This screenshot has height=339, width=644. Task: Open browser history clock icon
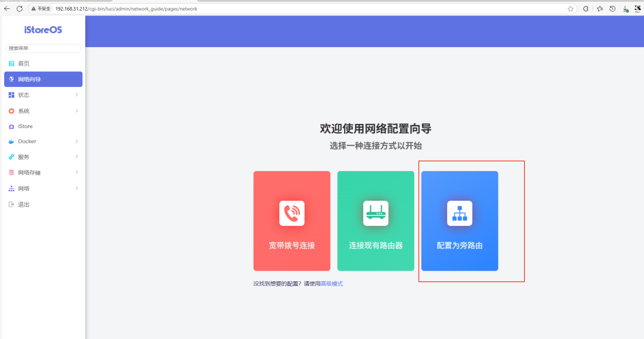[612, 8]
